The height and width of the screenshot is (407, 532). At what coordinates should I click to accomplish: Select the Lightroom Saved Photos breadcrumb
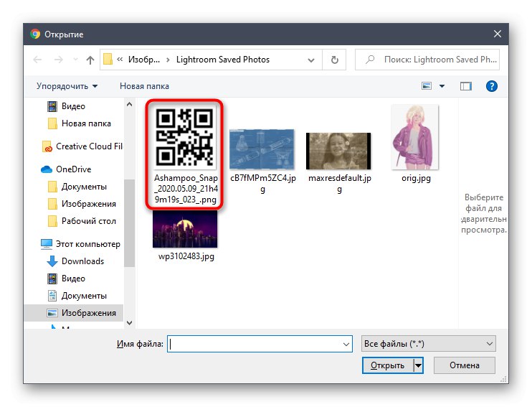222,60
